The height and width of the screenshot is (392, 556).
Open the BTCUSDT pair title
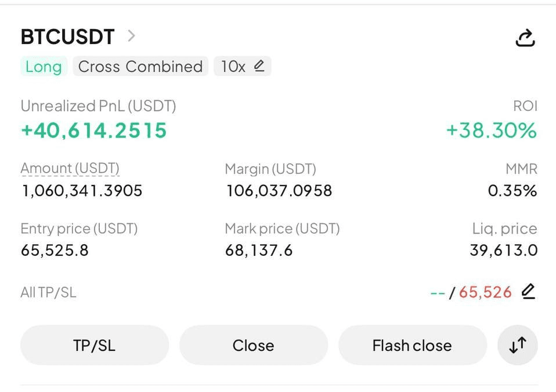[67, 37]
